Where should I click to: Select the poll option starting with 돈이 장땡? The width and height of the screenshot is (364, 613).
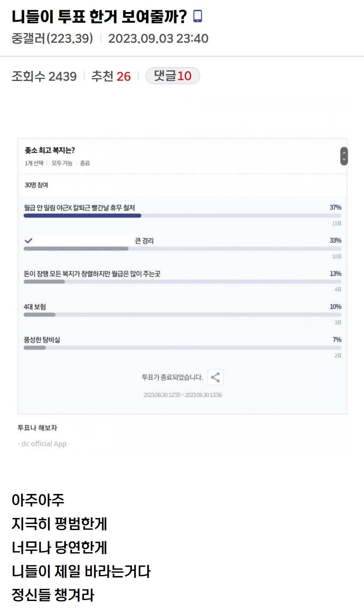click(92, 274)
